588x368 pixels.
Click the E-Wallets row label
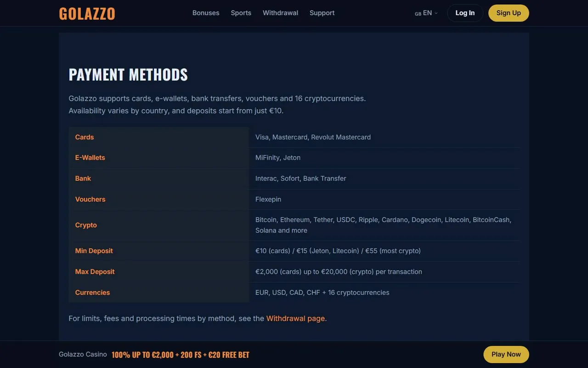[x=90, y=158]
